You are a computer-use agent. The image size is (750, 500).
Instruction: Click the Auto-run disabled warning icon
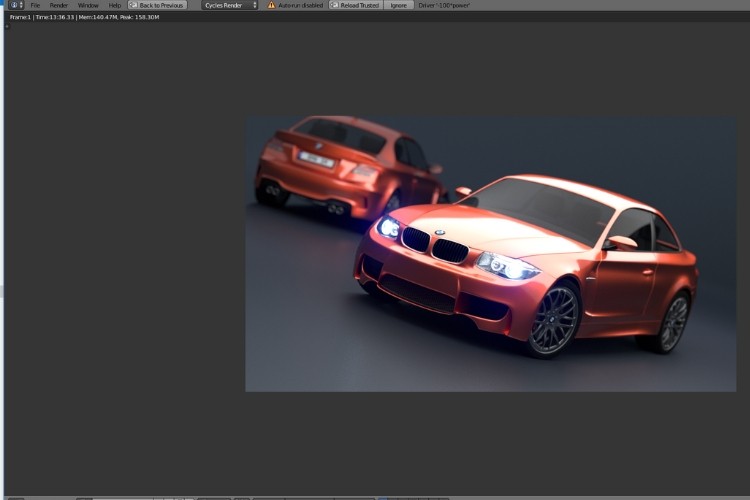click(x=271, y=5)
